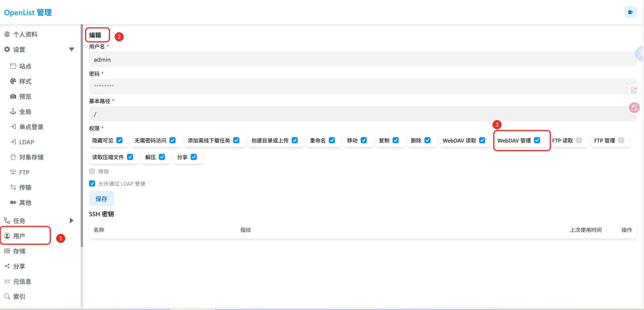Check the 停用 checkbox
The image size is (644, 310).
click(92, 171)
